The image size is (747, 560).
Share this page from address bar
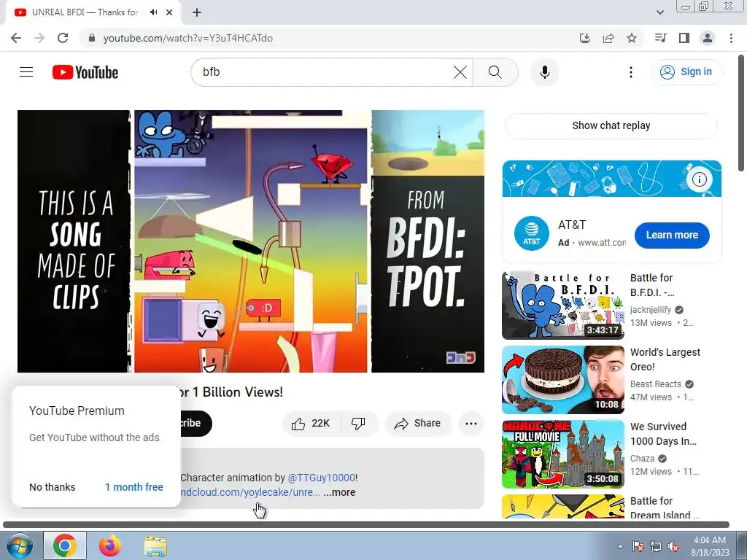(x=608, y=38)
